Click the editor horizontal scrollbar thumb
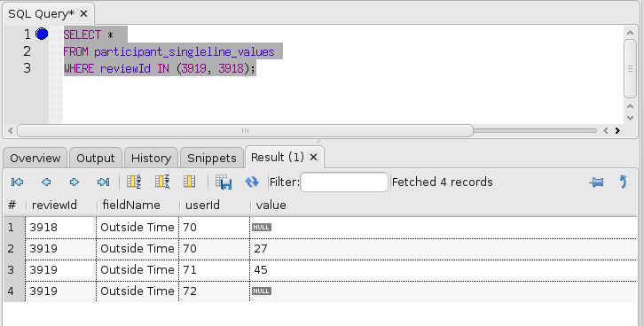Image resolution: width=644 pixels, height=326 pixels. [x=245, y=131]
